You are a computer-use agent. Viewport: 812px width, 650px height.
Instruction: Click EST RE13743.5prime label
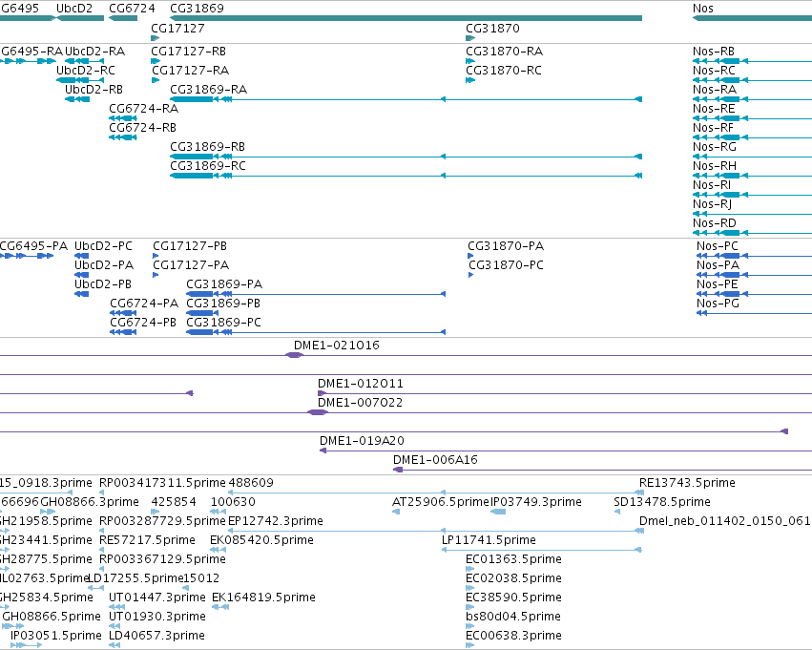pos(687,483)
